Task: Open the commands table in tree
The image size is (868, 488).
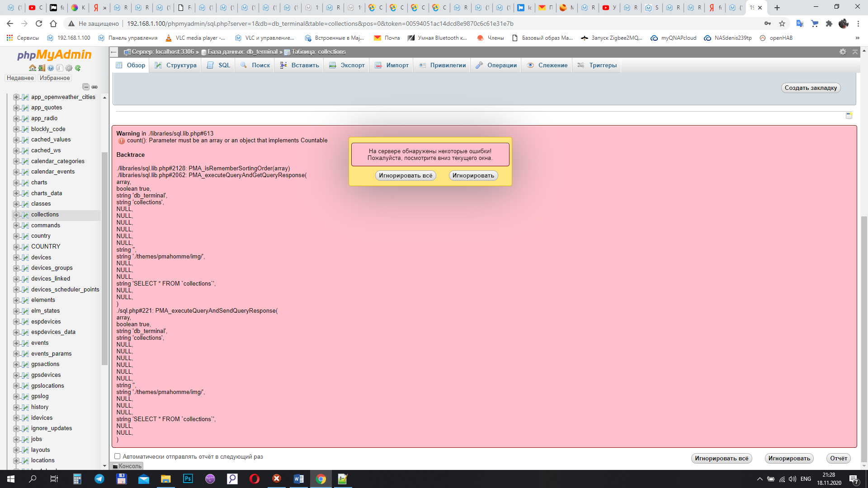Action: [x=45, y=225]
